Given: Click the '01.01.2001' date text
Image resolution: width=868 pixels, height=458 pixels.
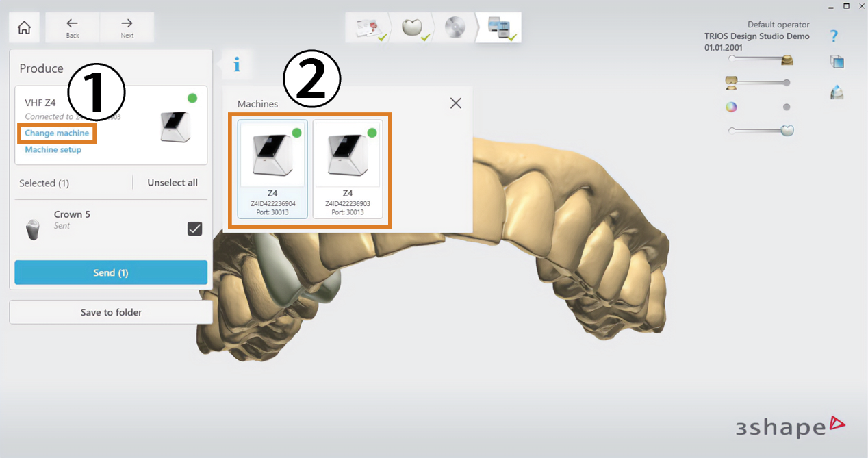Looking at the screenshot, I should pyautogui.click(x=725, y=48).
